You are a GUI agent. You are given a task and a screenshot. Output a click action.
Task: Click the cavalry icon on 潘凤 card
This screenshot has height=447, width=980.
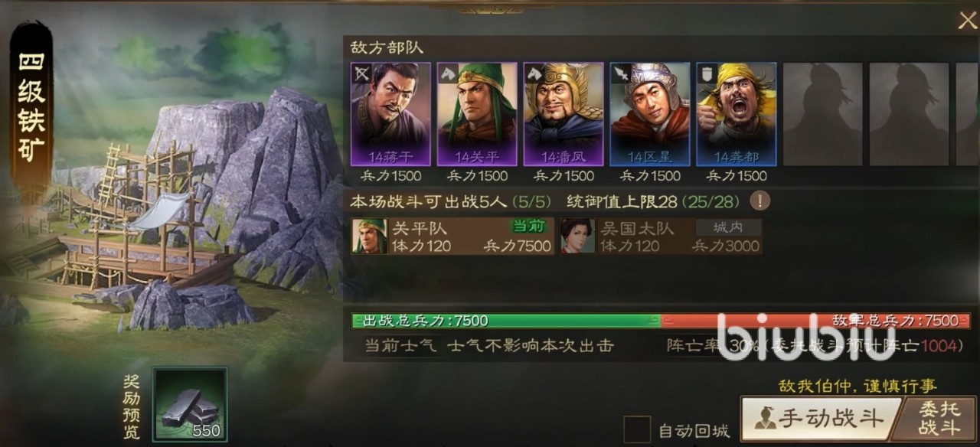coord(534,73)
